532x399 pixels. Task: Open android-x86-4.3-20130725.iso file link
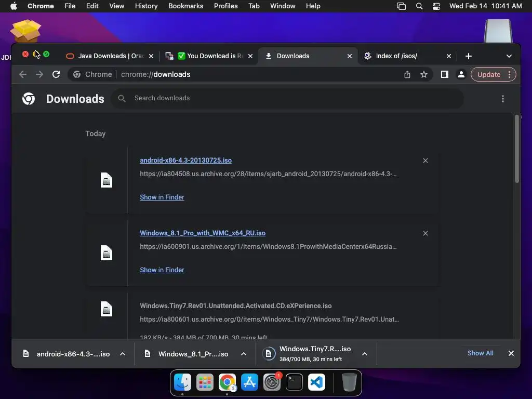tap(185, 160)
